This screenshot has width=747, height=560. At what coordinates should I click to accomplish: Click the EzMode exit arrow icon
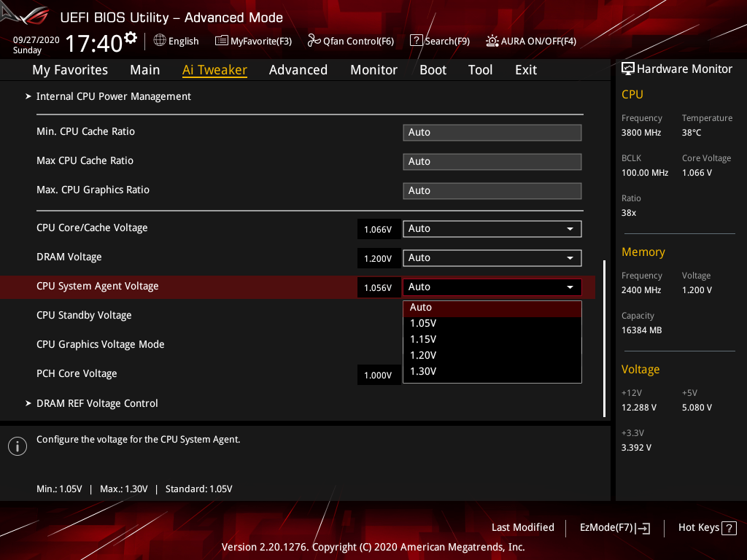click(643, 528)
